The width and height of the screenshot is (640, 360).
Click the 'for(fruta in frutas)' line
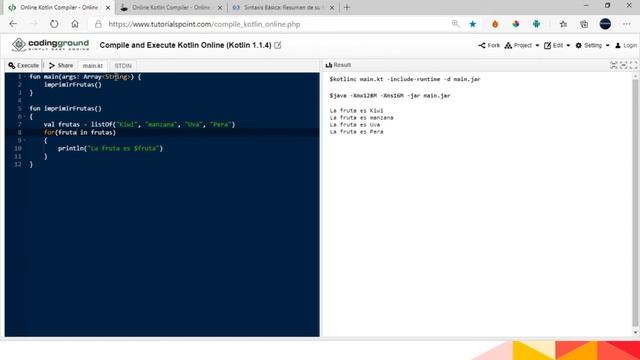click(80, 132)
